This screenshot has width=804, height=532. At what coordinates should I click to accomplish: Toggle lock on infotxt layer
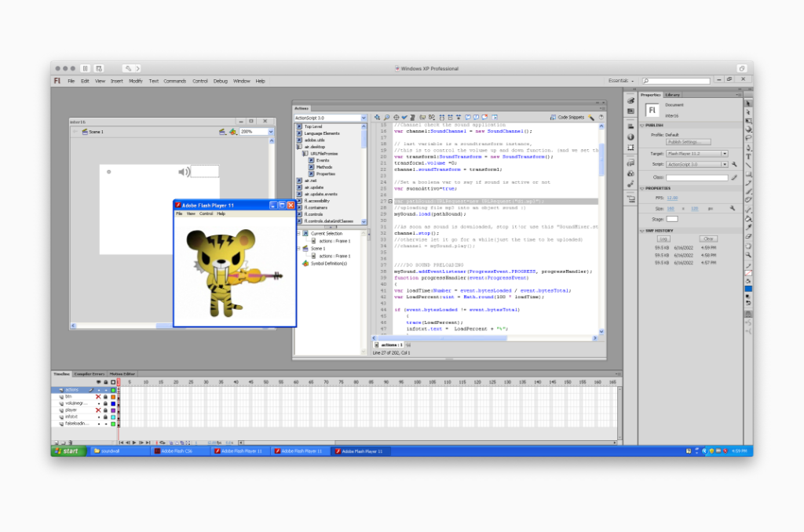[x=106, y=417]
